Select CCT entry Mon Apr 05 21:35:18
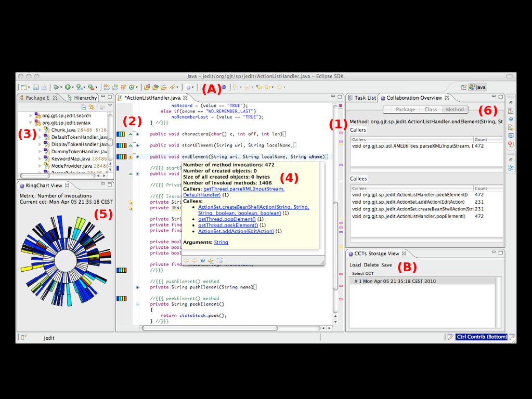This screenshot has width=532, height=399. point(423,282)
